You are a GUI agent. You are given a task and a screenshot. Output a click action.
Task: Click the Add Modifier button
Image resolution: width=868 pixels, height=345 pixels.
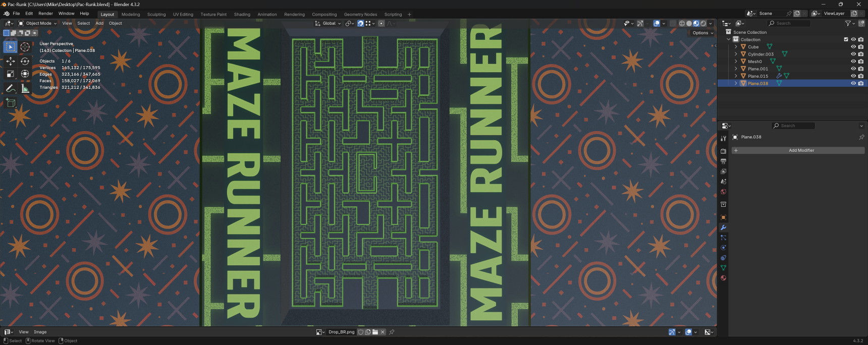(x=798, y=150)
